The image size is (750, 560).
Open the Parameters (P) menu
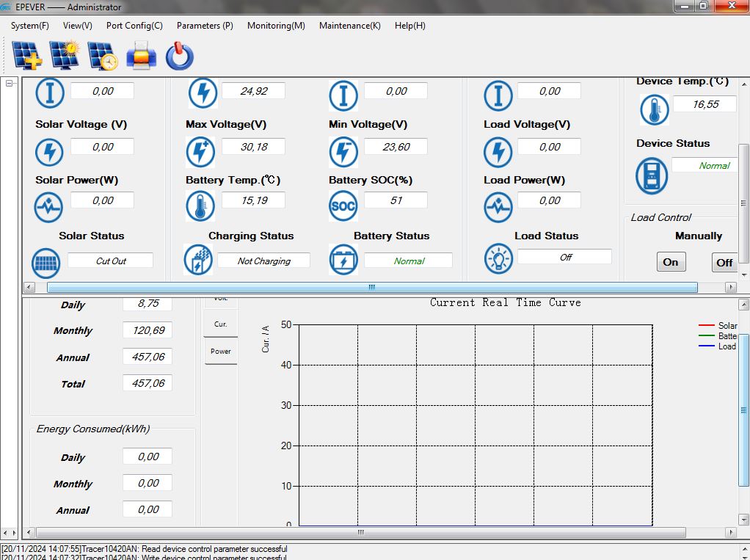(205, 26)
